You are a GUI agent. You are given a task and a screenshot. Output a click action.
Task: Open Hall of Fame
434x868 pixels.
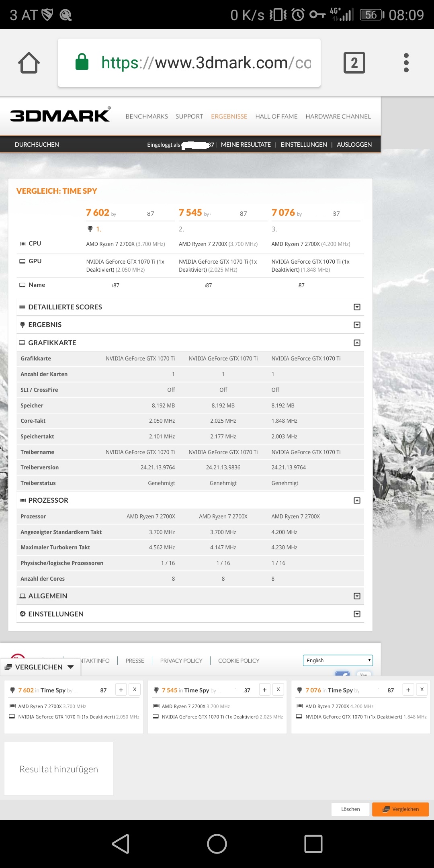[x=276, y=117]
